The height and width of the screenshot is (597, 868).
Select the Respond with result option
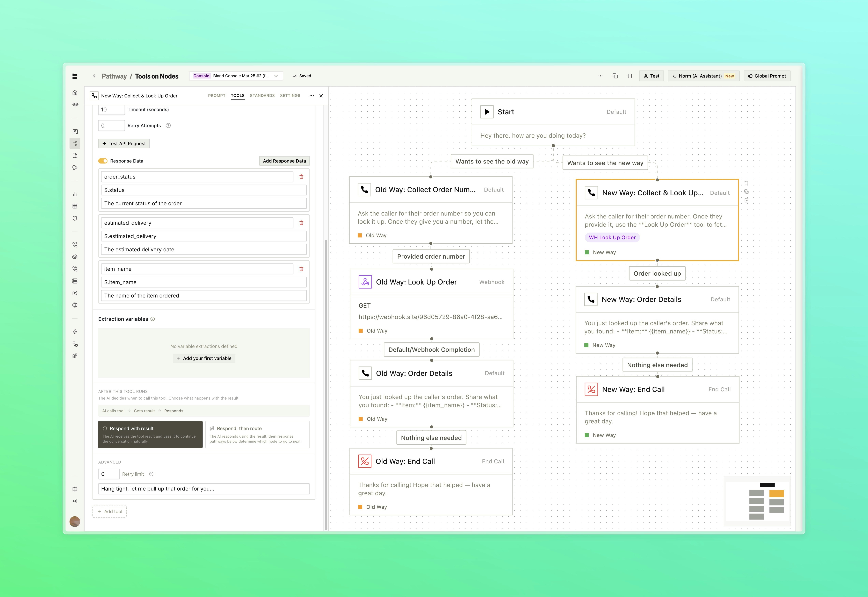(x=150, y=434)
